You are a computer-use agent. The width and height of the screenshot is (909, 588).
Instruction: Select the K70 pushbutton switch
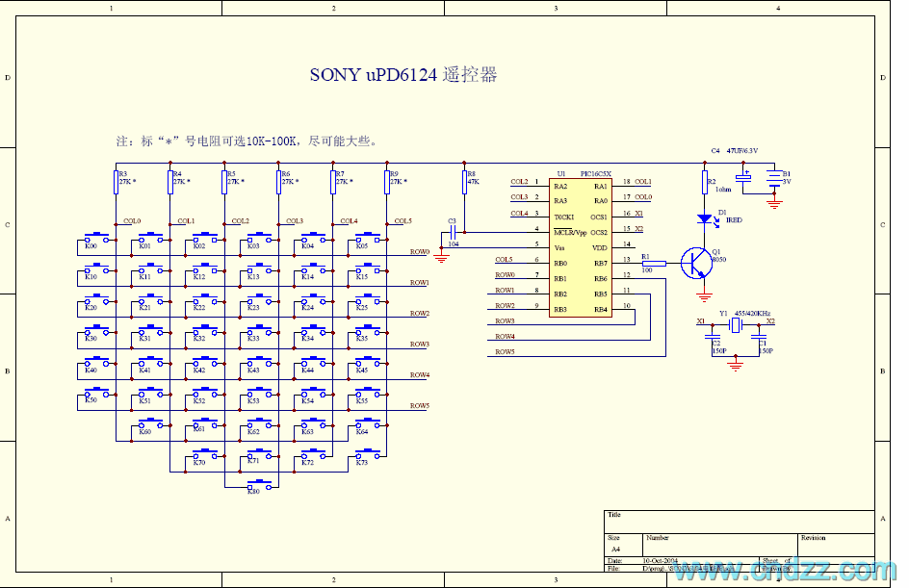tap(205, 453)
